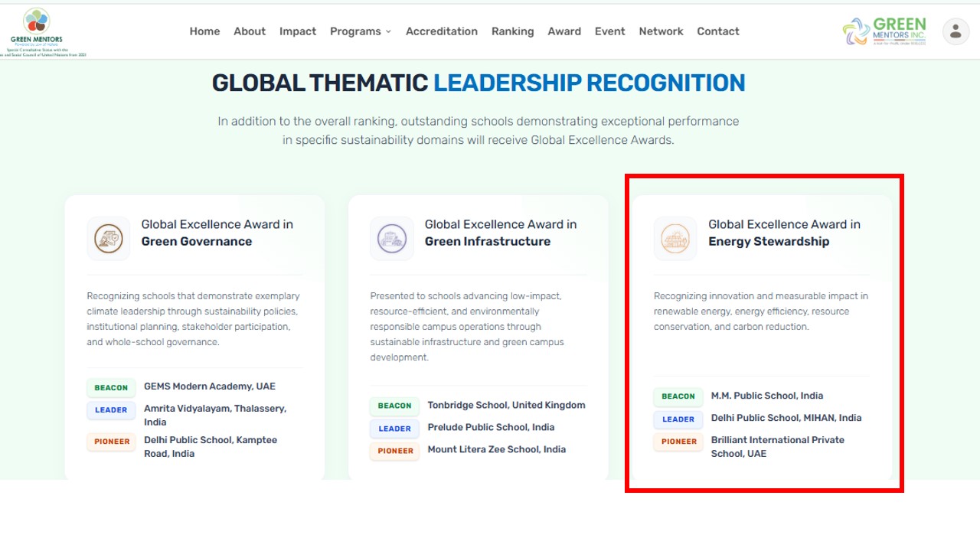
Task: Open the Ranking page
Action: (513, 31)
